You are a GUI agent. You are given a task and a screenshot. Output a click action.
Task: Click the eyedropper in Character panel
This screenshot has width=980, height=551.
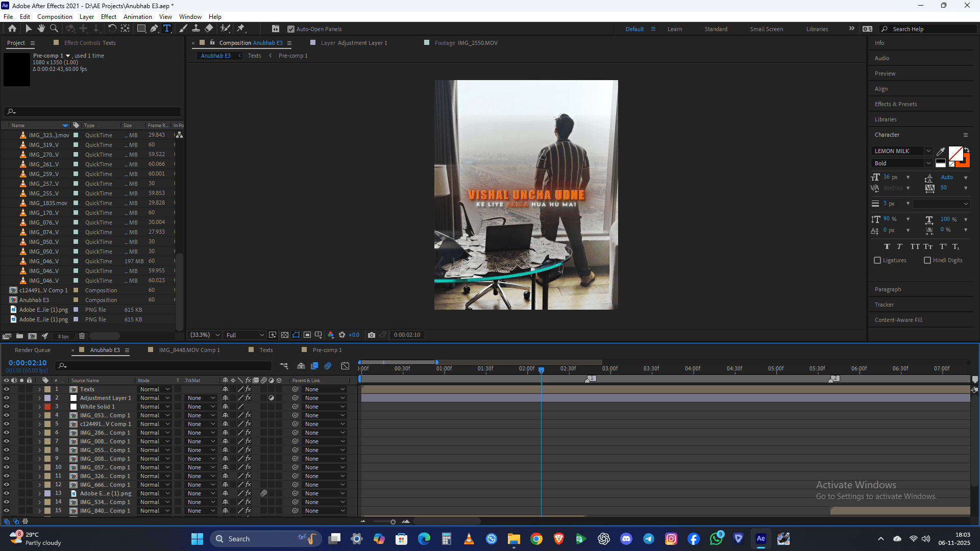[x=941, y=151]
